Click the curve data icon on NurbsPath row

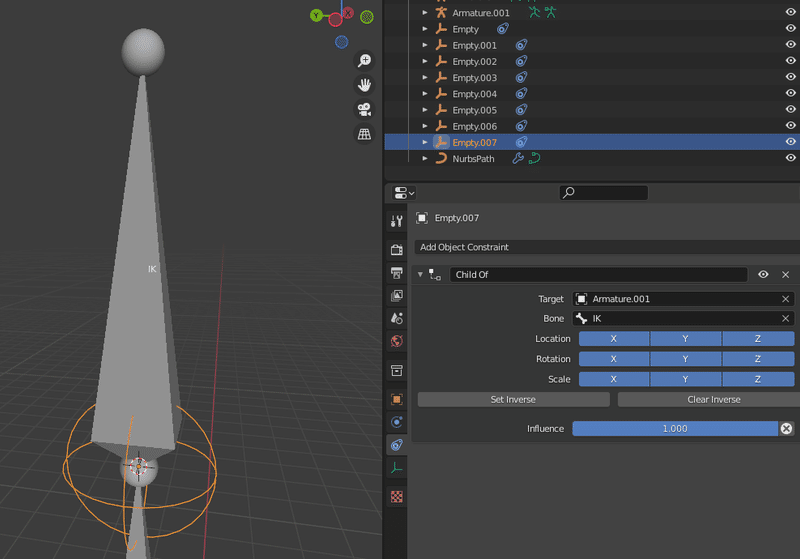(534, 159)
